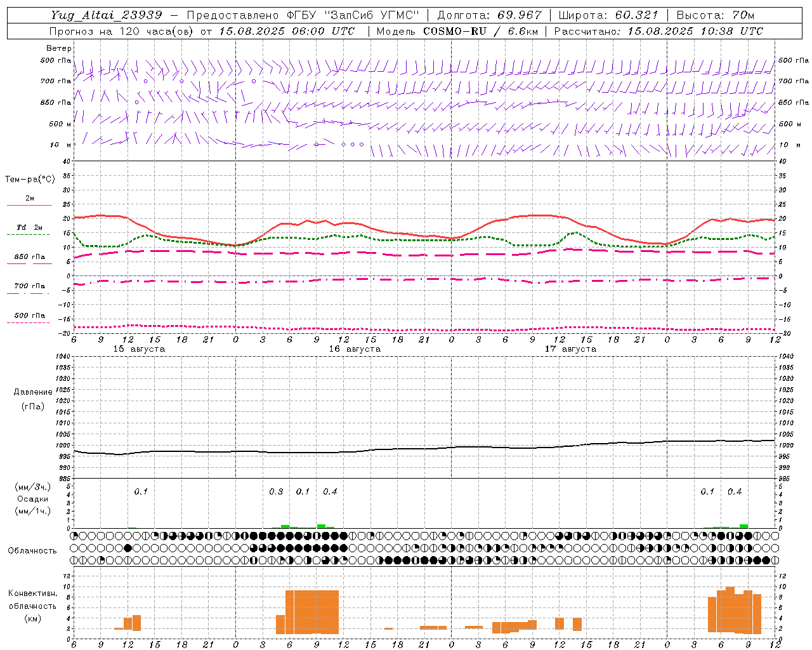Image resolution: width=812 pixels, height=650 pixels.
Task: Click the Долгота: 69.967 header field
Action: click(490, 15)
